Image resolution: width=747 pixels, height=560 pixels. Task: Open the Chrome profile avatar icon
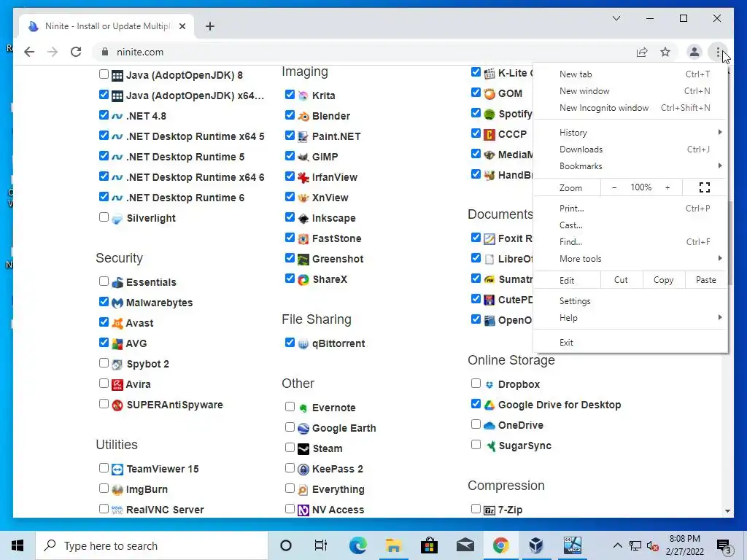694,52
